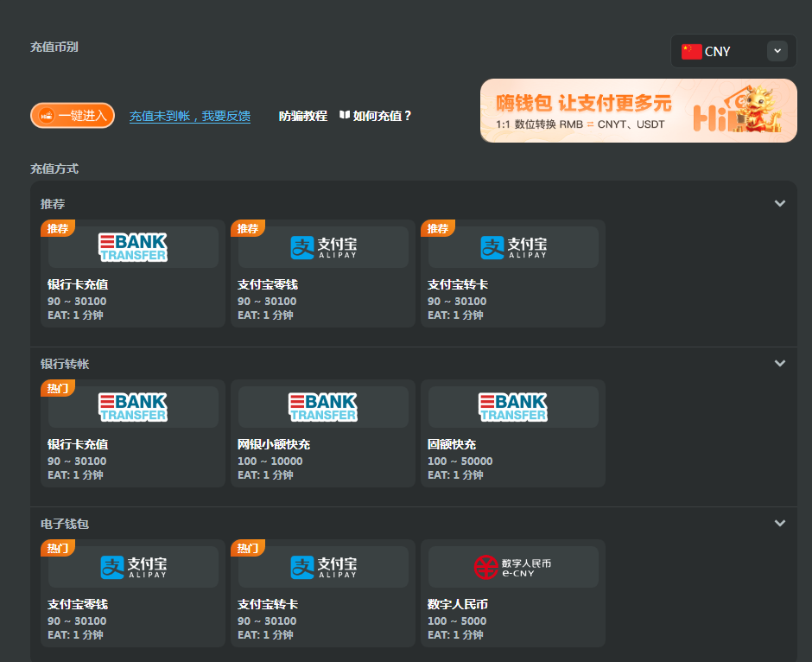Select Alipay 支付宝零钱 logo in 电子钱包 section
This screenshot has height=662, width=812.
pos(133,567)
